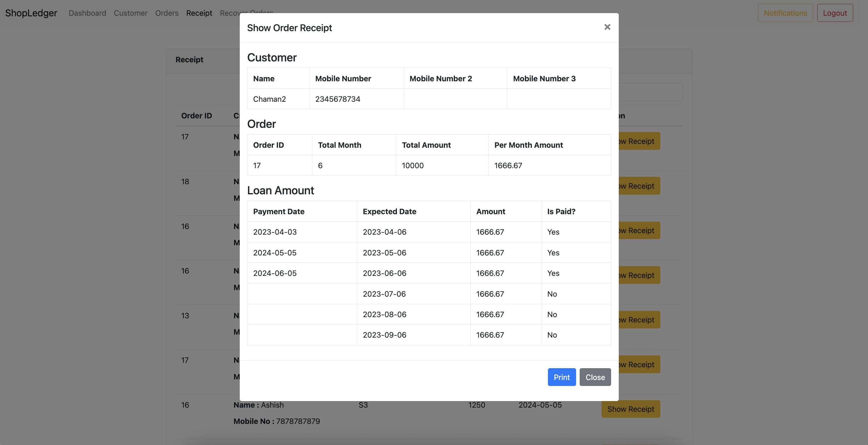
Task: Open the Orders nav item
Action: (x=167, y=13)
